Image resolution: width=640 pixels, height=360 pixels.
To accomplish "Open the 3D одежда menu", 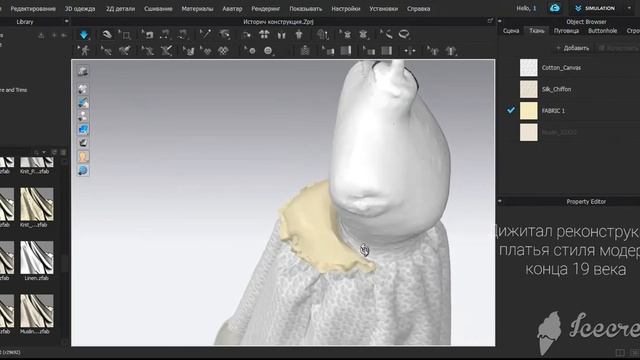I will (80, 9).
